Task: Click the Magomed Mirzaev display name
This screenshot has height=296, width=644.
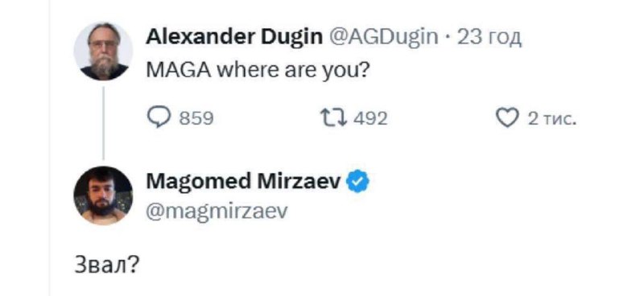Action: (244, 183)
